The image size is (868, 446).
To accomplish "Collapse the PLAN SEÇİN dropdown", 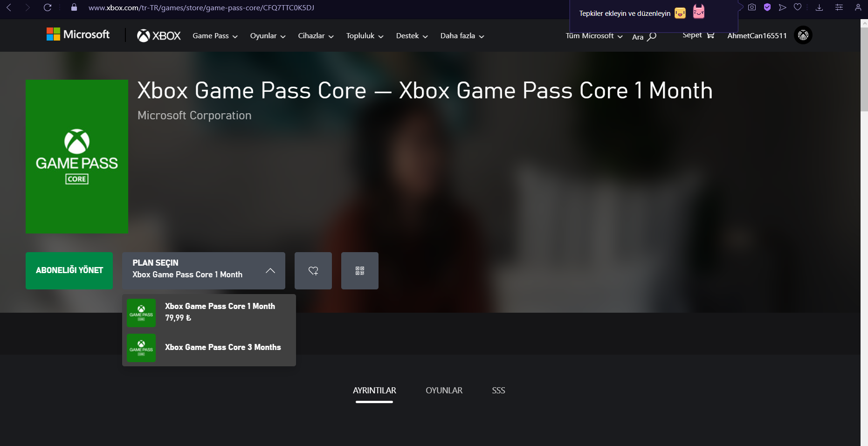I will [204, 271].
